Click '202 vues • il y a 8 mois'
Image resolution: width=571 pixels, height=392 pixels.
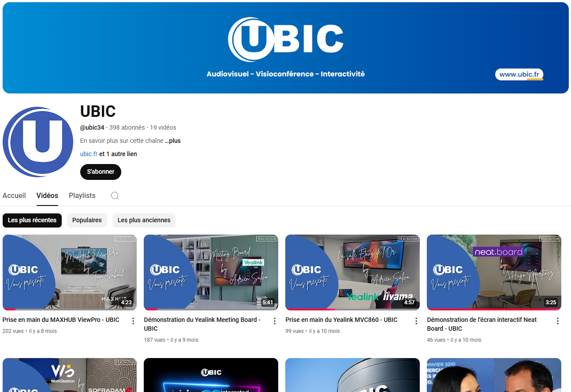30,331
